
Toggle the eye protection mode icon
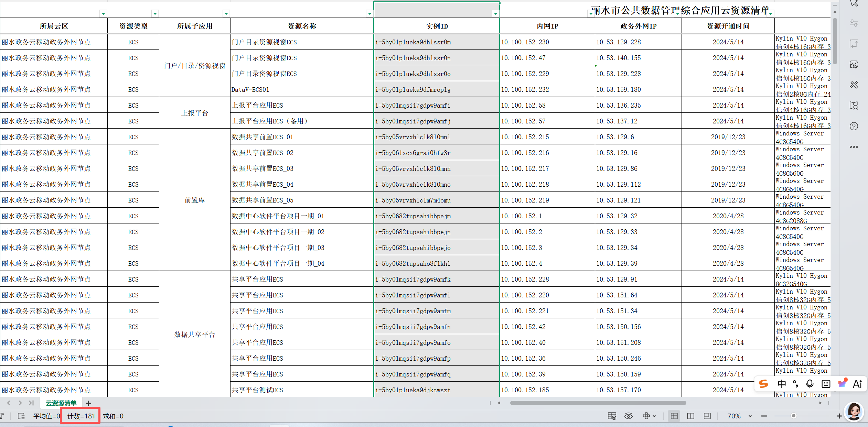pyautogui.click(x=629, y=416)
